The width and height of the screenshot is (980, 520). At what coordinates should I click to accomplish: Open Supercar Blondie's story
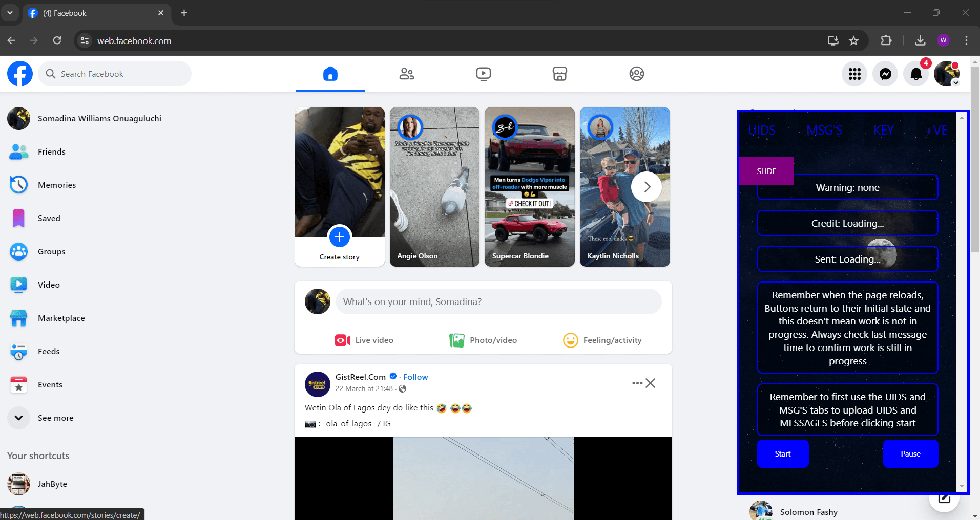coord(530,187)
